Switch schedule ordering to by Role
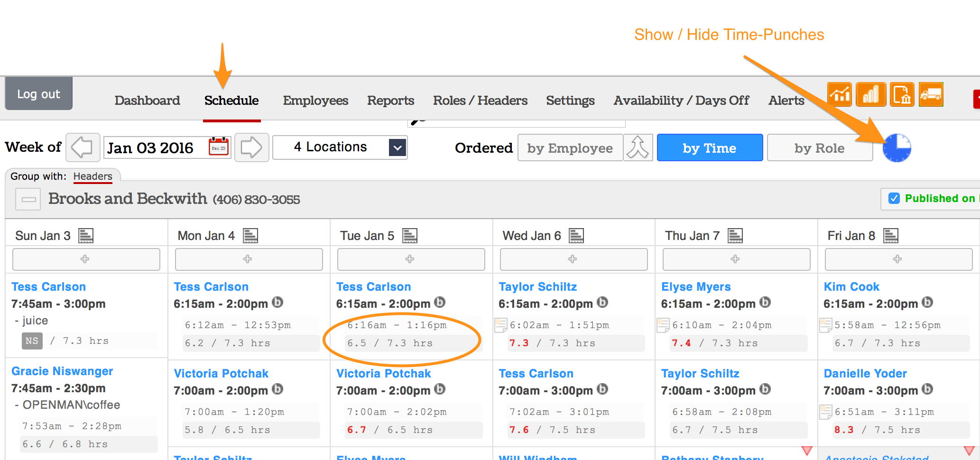The image size is (980, 460). (820, 147)
